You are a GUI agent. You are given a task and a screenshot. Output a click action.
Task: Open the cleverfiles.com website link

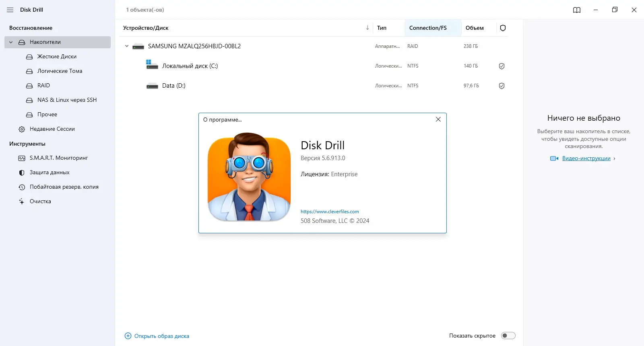click(x=330, y=212)
